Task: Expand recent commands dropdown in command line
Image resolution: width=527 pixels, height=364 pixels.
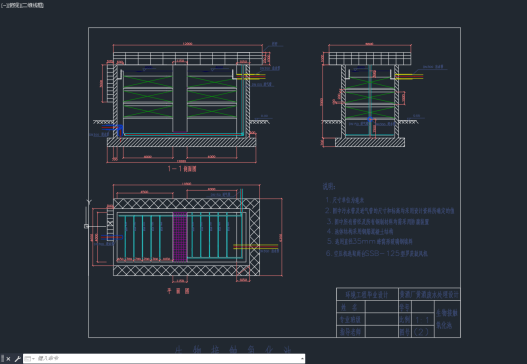Action: [30, 359]
